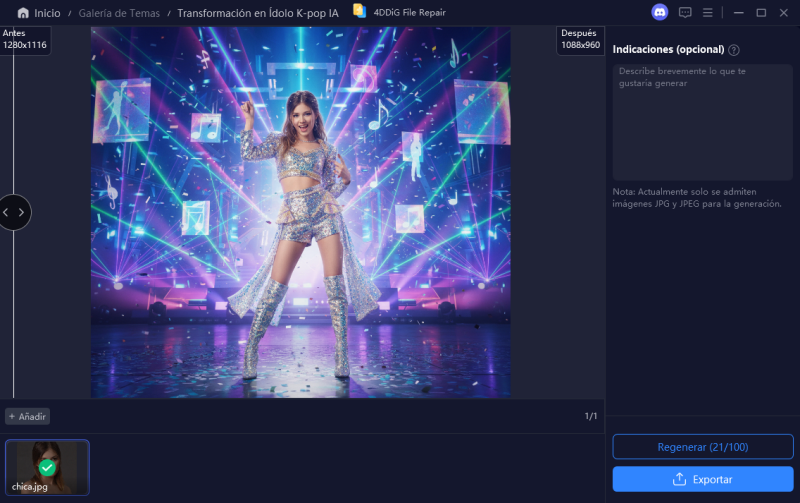Viewport: 800px width, 503px height.
Task: Open the feedback chat bubble icon
Action: pyautogui.click(x=685, y=13)
